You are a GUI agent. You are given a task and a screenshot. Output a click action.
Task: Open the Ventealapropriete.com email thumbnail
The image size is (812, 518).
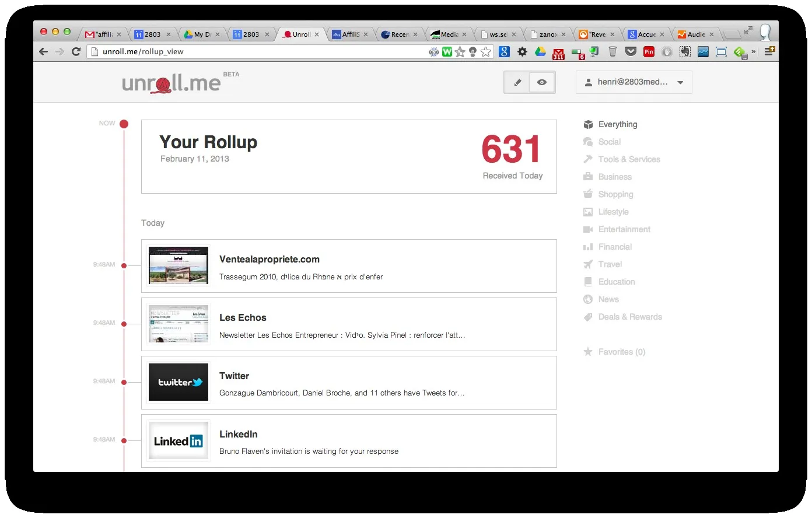tap(178, 265)
